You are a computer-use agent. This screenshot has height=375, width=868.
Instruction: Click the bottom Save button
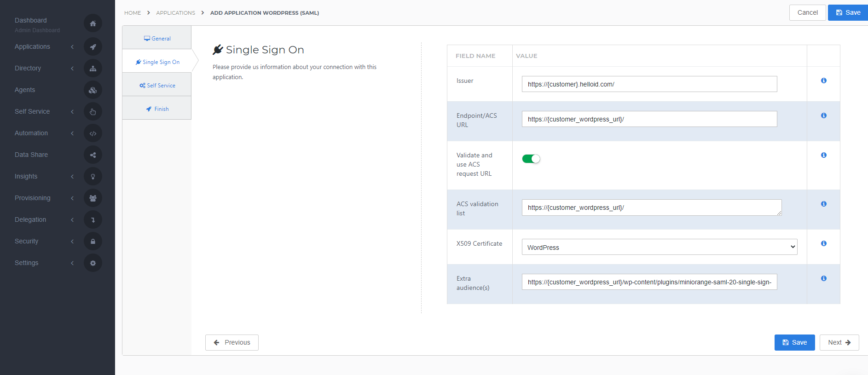click(795, 342)
